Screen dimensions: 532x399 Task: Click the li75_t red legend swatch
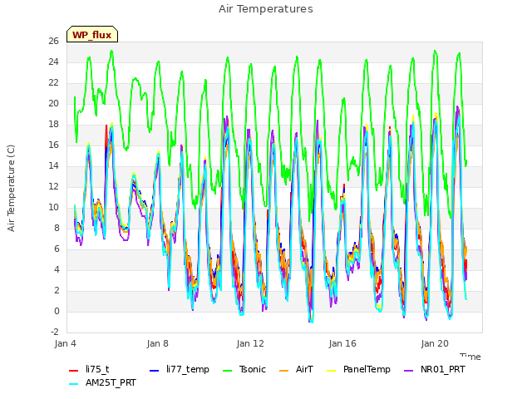point(74,371)
